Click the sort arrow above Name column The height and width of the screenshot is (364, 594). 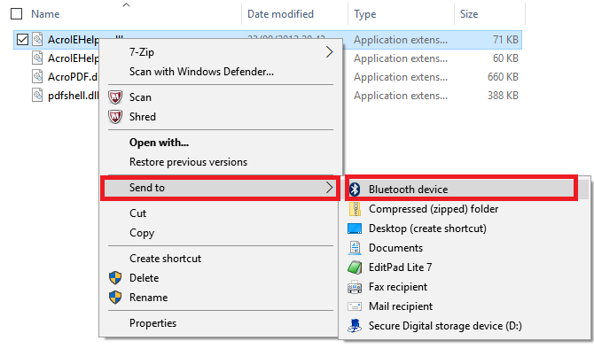pos(125,4)
